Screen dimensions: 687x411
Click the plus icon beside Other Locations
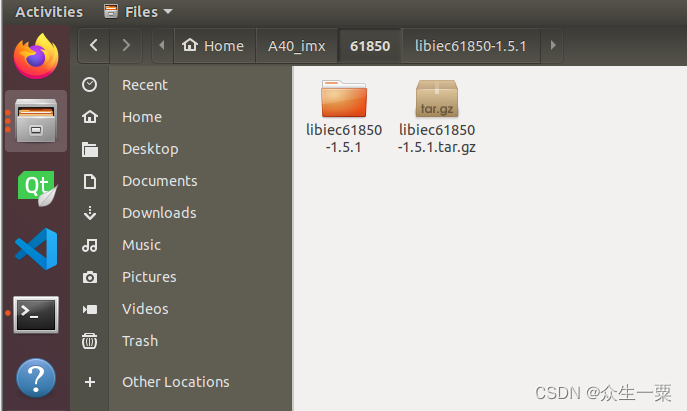click(x=90, y=382)
